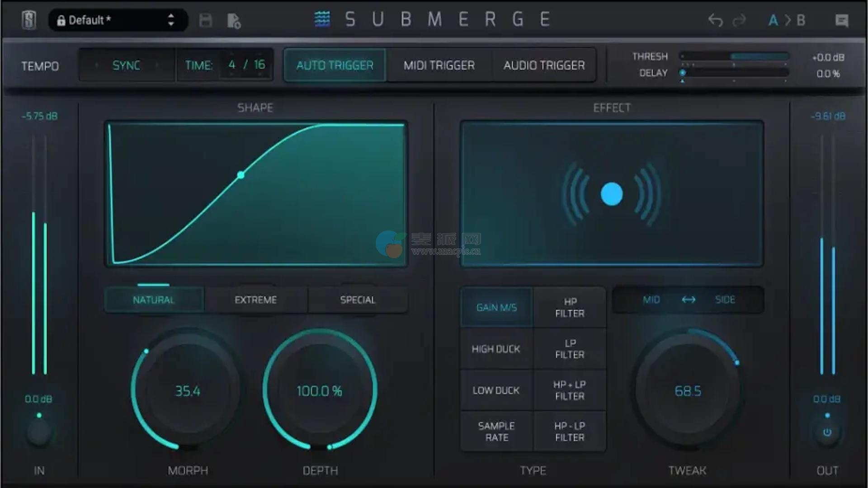Select the Special shape tab
This screenshot has height=488, width=868.
(x=358, y=300)
